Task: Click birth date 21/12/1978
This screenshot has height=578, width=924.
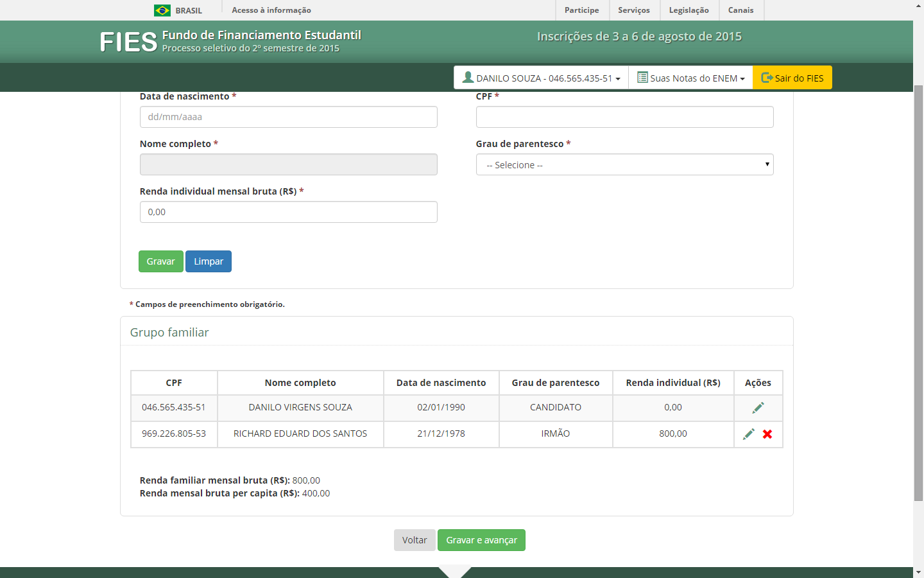Action: pyautogui.click(x=441, y=433)
